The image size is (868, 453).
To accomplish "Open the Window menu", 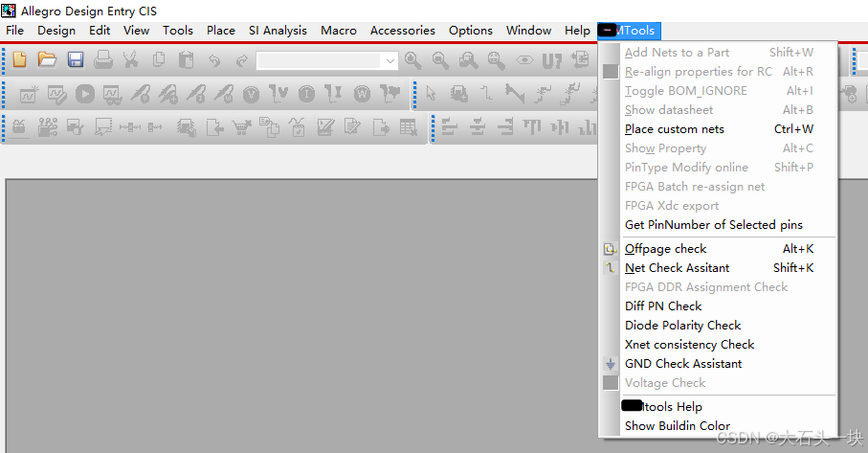I will tap(528, 31).
